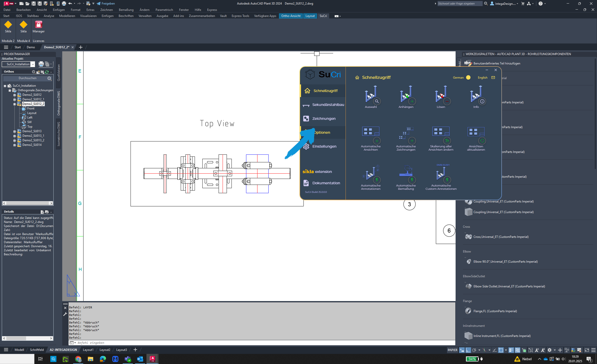This screenshot has width=597, height=364.
Task: Click the sikla extension link
Action: (x=317, y=172)
